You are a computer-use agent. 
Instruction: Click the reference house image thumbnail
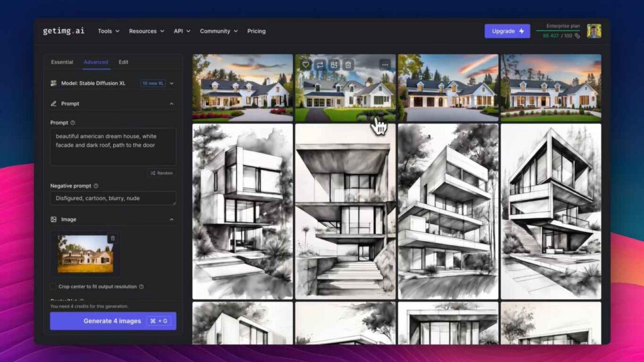click(x=86, y=254)
